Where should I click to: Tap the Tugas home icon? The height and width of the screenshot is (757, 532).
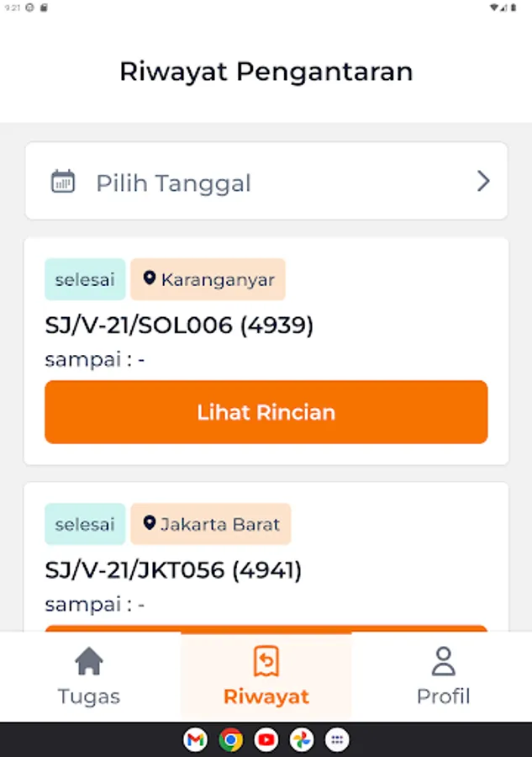(x=89, y=662)
